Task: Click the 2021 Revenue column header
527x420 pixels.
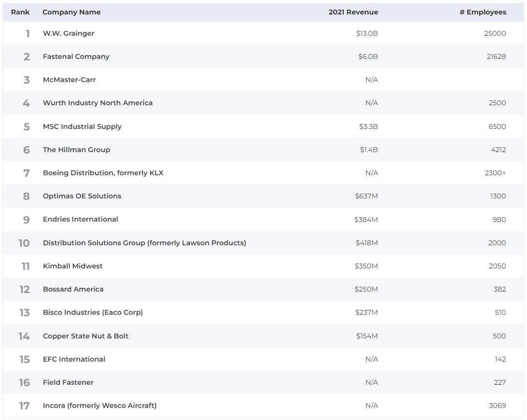Action: pyautogui.click(x=353, y=12)
